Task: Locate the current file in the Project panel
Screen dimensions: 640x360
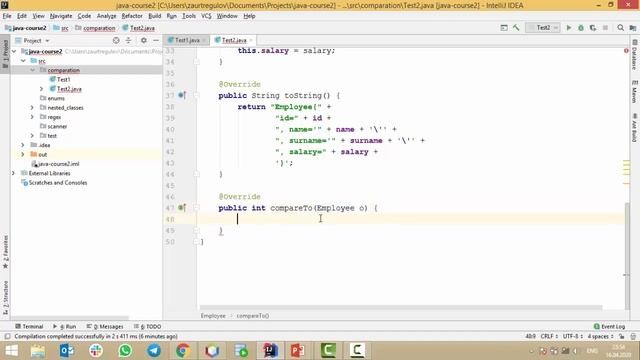Action: pos(116,40)
